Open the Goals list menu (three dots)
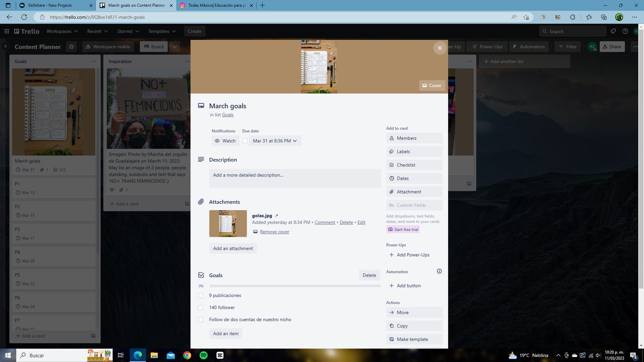The image size is (644, 362). [93, 62]
